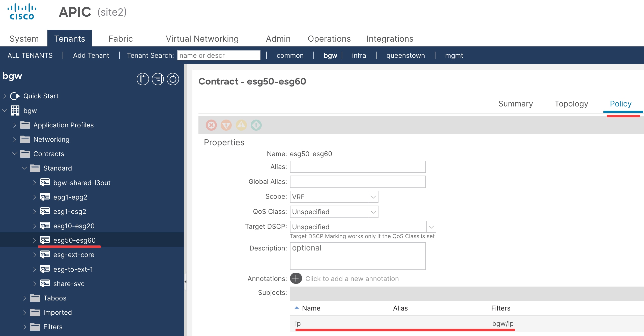Collapse the Standard contracts node

pos(24,168)
